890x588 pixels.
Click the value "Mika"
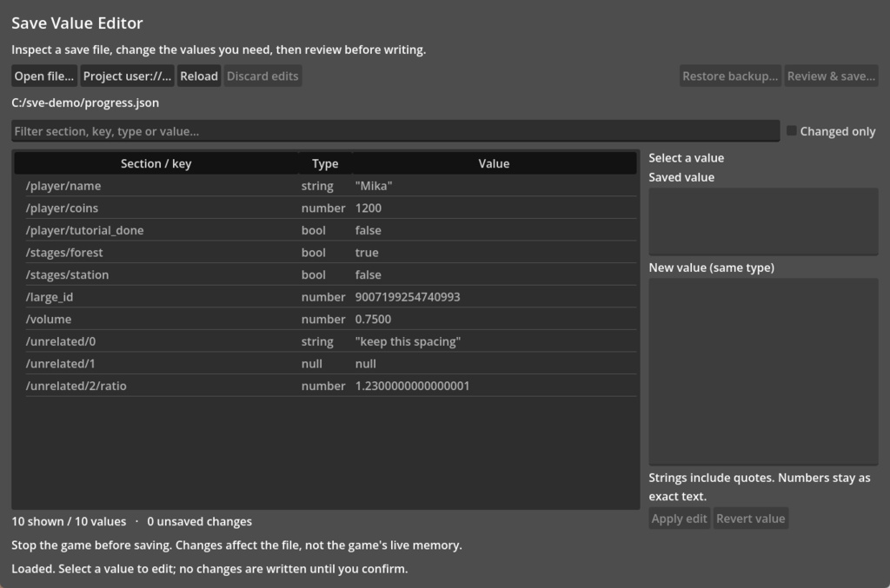tap(374, 186)
